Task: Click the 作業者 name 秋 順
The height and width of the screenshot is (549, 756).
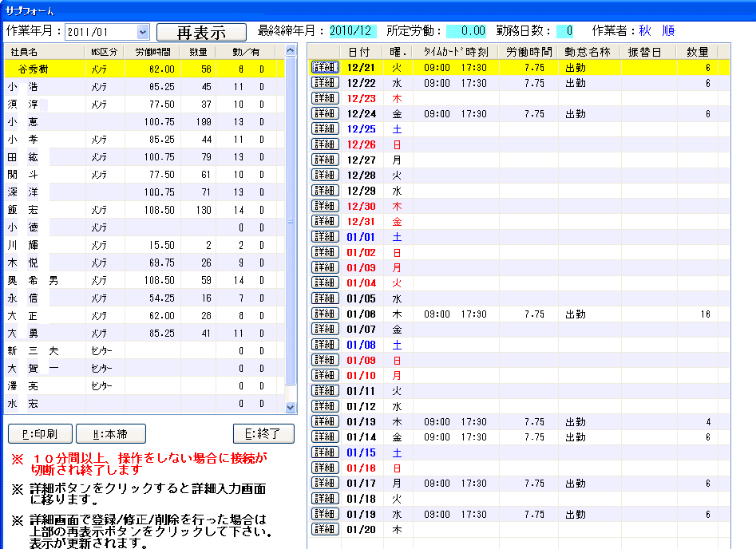Action: point(657,31)
